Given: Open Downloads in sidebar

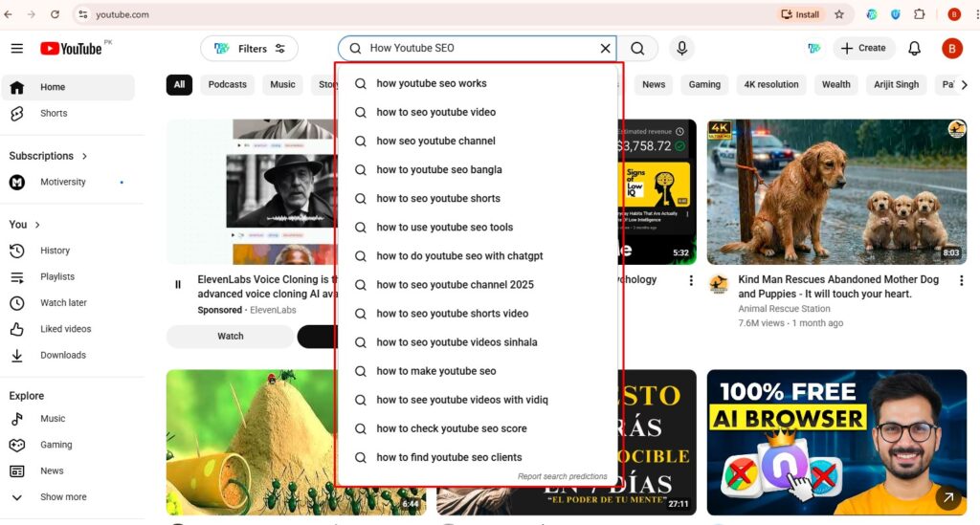Looking at the screenshot, I should [x=68, y=355].
